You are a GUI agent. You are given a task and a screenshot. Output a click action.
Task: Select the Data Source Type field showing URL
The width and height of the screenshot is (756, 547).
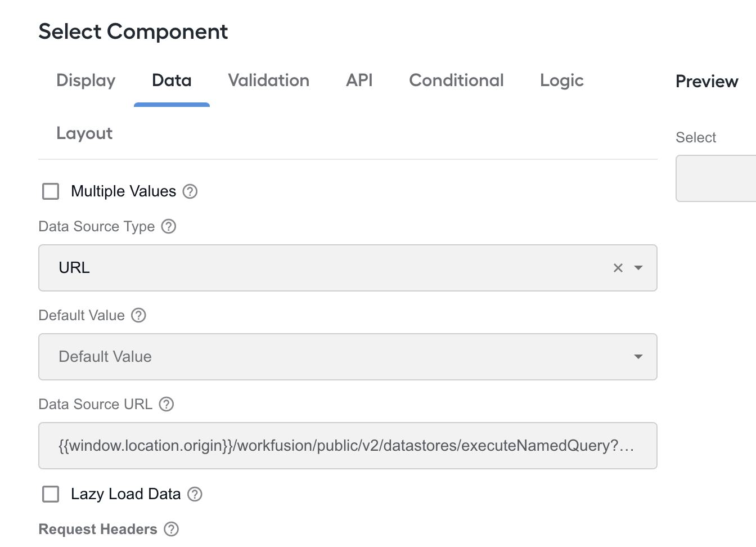(348, 268)
